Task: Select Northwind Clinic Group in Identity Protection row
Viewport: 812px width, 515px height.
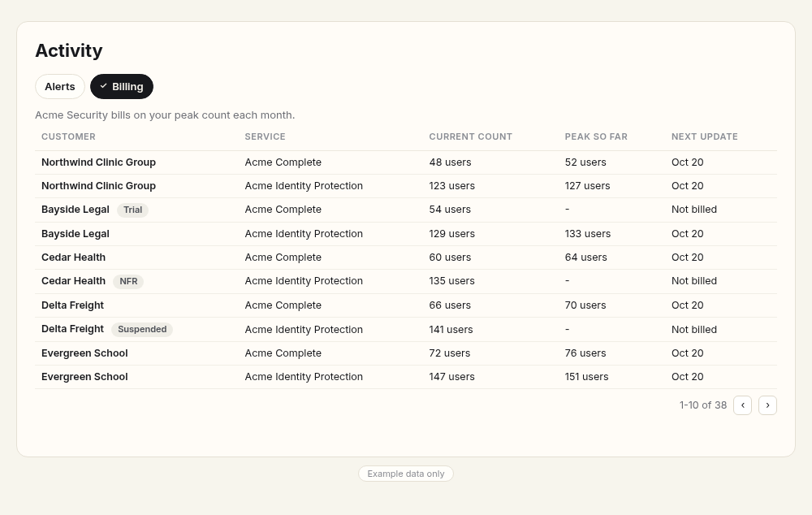Action: click(98, 186)
